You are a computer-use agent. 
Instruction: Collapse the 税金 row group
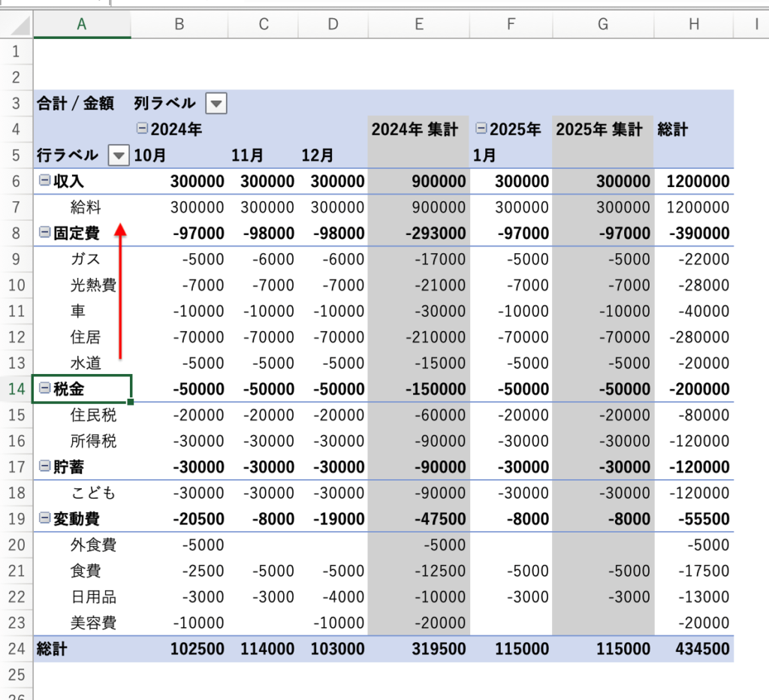44,388
